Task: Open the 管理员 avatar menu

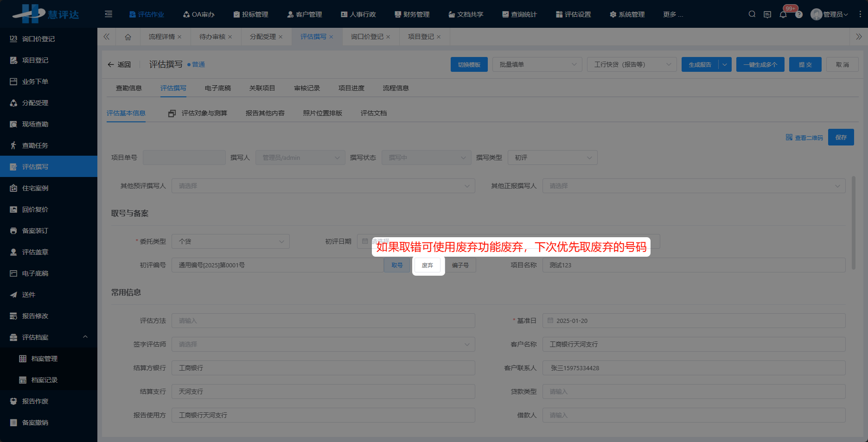Action: (x=830, y=14)
